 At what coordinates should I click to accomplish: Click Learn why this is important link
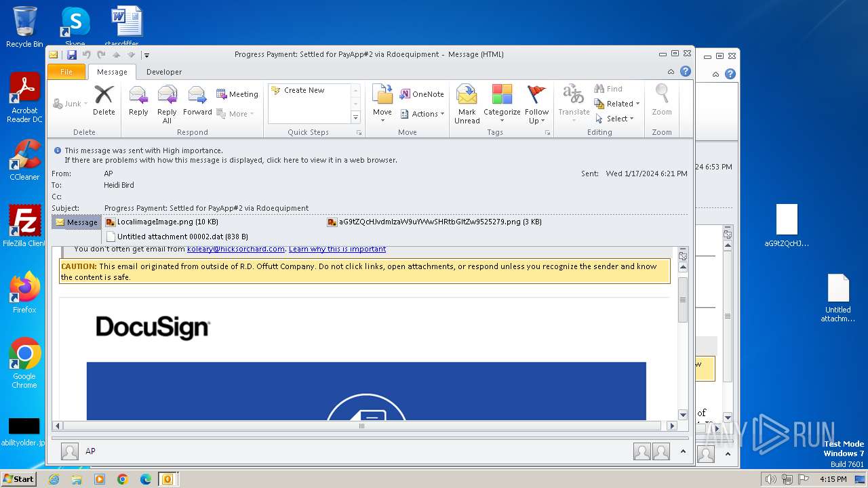[337, 249]
